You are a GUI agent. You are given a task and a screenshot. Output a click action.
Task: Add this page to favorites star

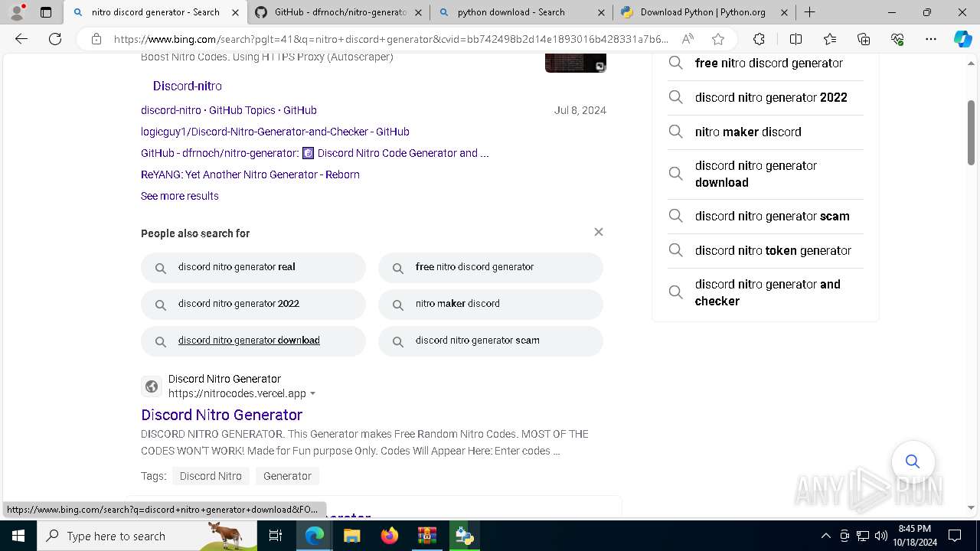717,39
